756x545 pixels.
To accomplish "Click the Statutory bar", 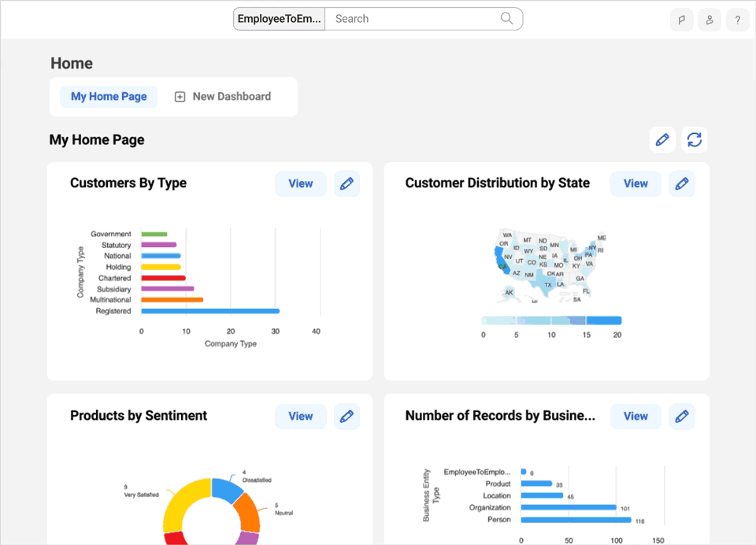I will (158, 245).
